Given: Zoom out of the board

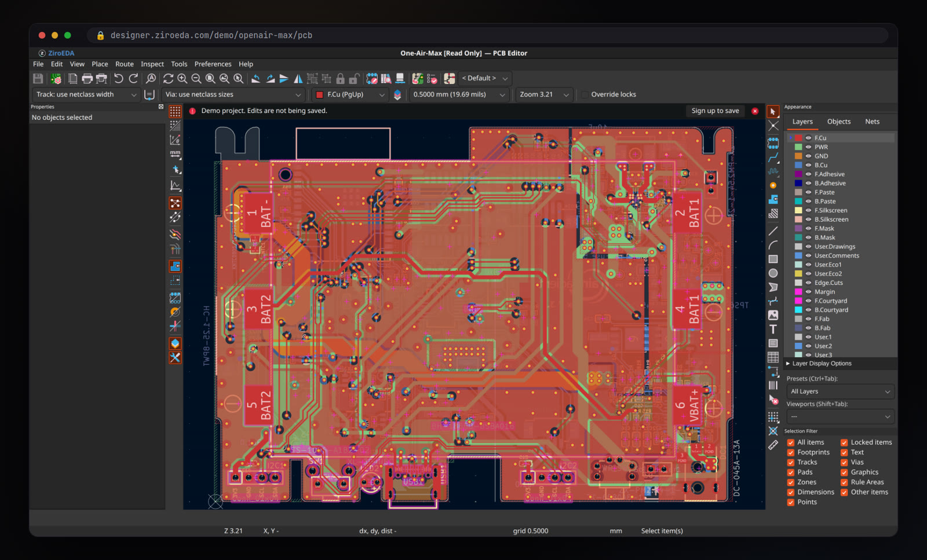Looking at the screenshot, I should [x=196, y=78].
